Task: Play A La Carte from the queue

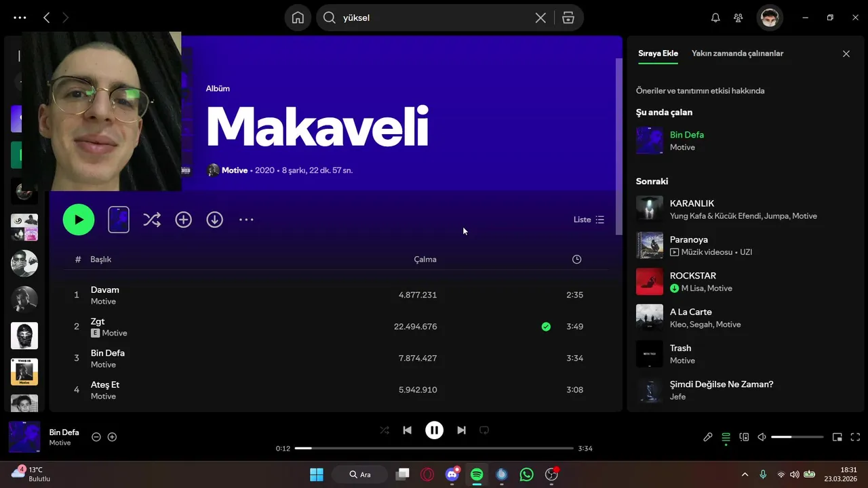Action: click(745, 317)
